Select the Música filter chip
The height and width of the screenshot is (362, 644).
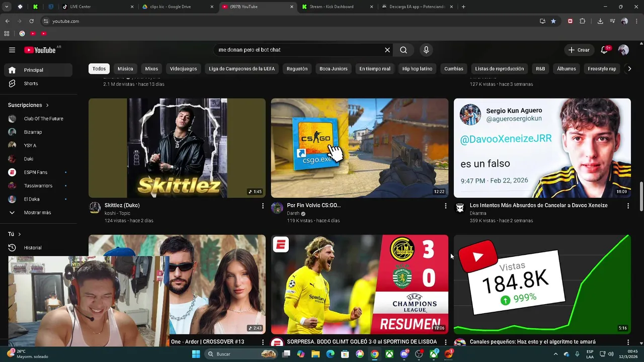point(125,69)
